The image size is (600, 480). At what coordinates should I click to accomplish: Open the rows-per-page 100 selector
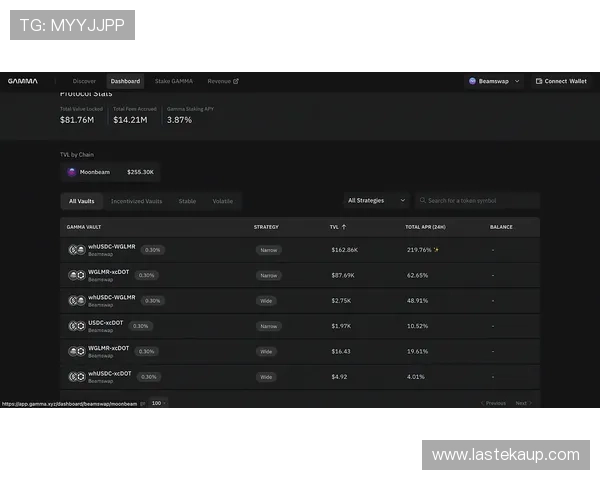158,403
